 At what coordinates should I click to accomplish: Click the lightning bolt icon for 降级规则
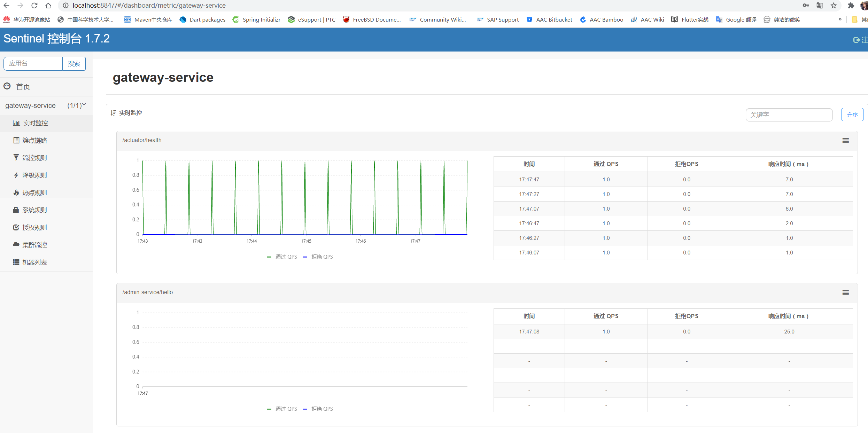[16, 175]
